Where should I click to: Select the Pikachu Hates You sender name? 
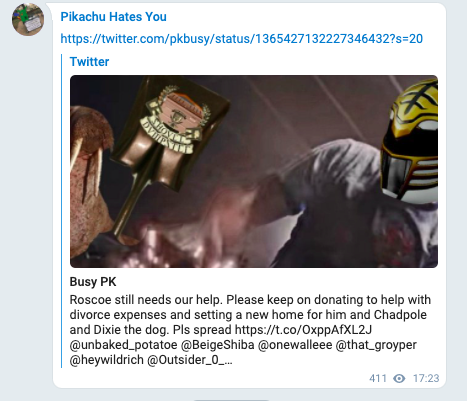113,17
